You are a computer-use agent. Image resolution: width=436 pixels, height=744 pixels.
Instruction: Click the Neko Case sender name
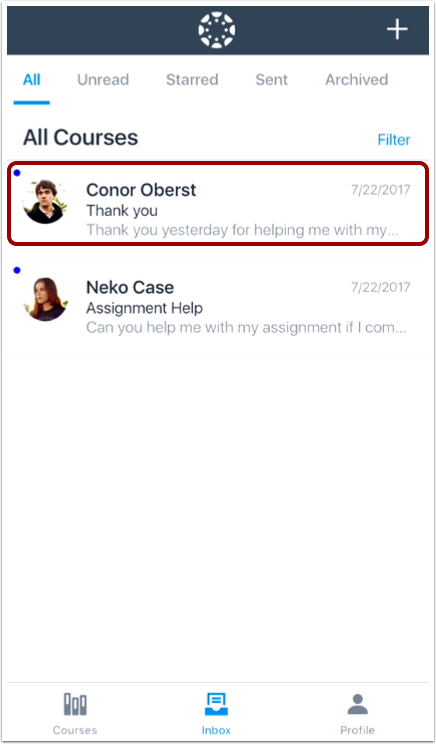[x=130, y=287]
